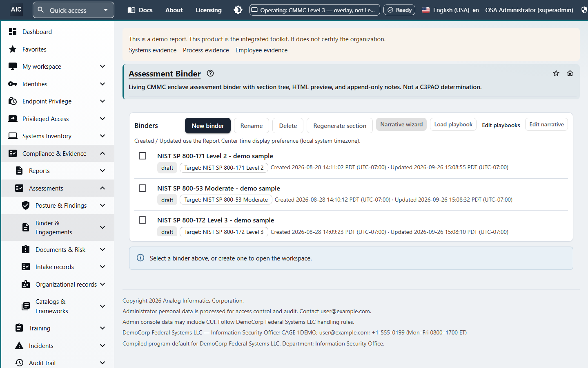Click the Narrative wizard button
This screenshot has height=368, width=588.
pos(401,124)
